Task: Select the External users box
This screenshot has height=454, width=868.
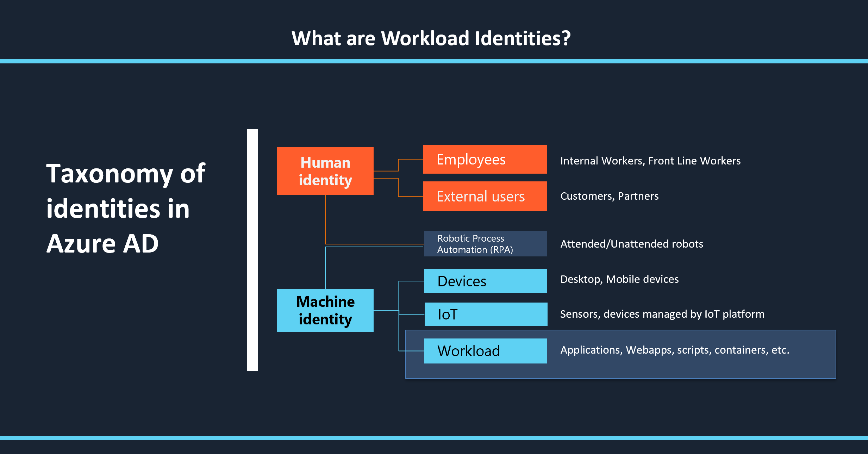Action: [485, 196]
